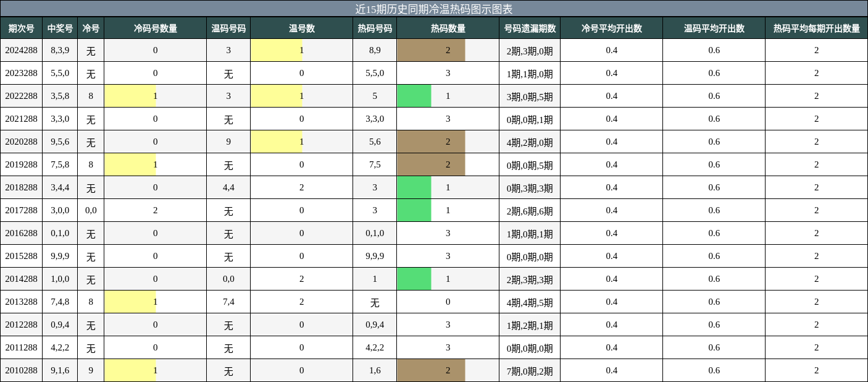
Task: Click the chart title 近15期历史同期冷温热码图示图表
Action: [434, 8]
